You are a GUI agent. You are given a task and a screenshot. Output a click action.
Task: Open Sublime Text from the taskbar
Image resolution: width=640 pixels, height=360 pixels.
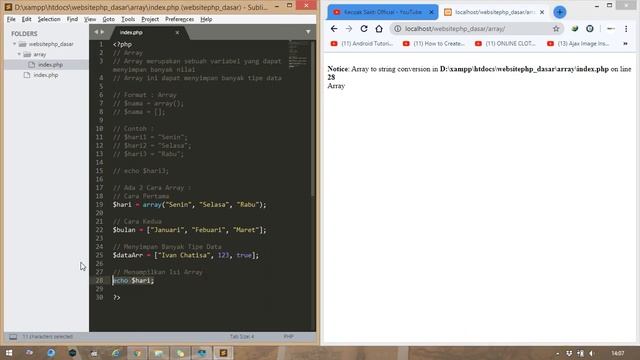pos(223,353)
